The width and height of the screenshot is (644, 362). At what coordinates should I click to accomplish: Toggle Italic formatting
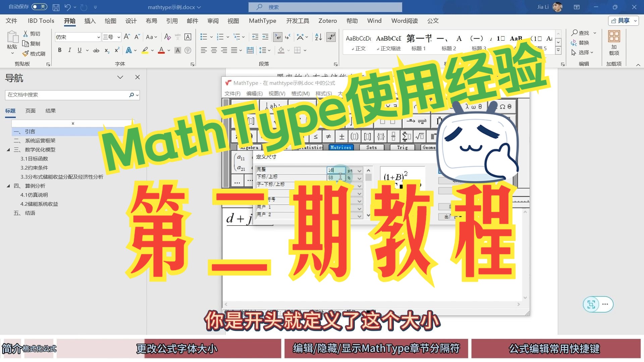point(69,50)
